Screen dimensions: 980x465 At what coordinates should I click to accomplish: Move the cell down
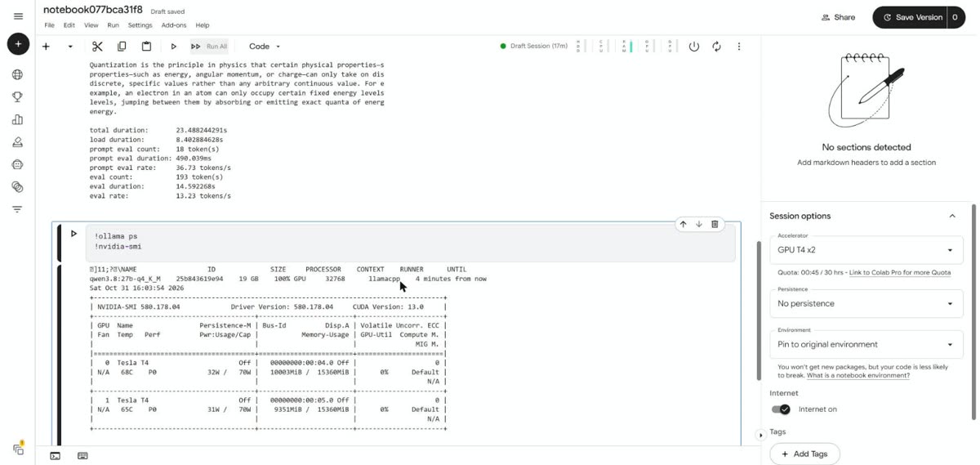[x=699, y=224]
